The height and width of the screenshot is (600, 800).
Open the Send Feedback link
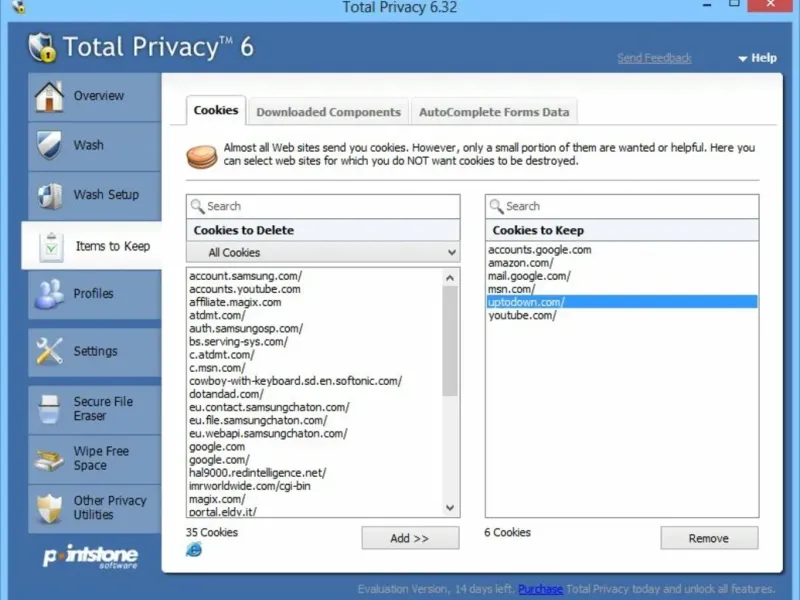coord(655,58)
